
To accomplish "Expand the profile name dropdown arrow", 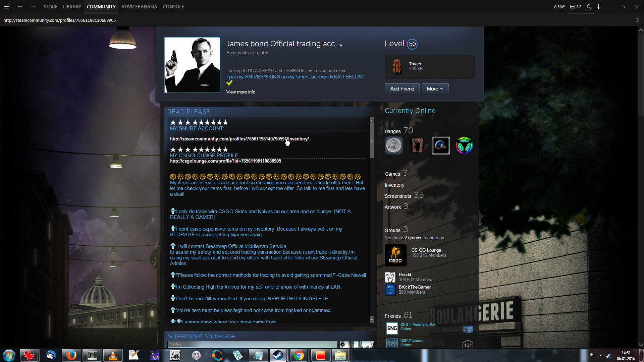I will click(x=341, y=45).
